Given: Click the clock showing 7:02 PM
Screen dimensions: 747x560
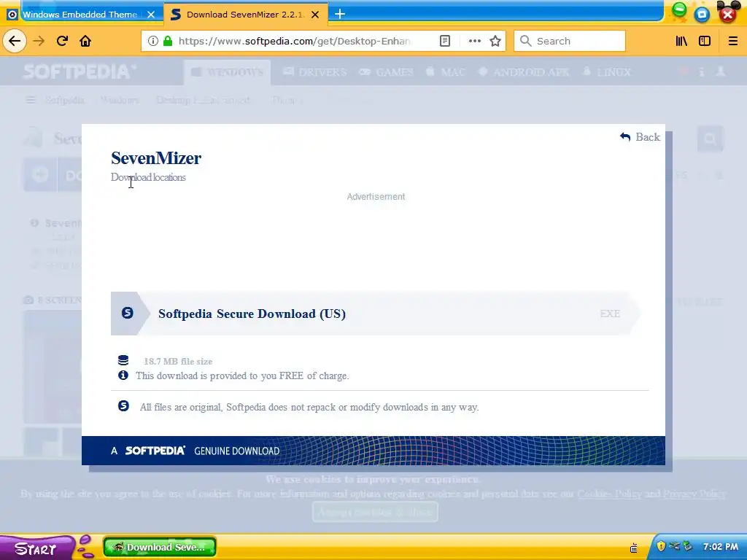Looking at the screenshot, I should pyautogui.click(x=720, y=547).
